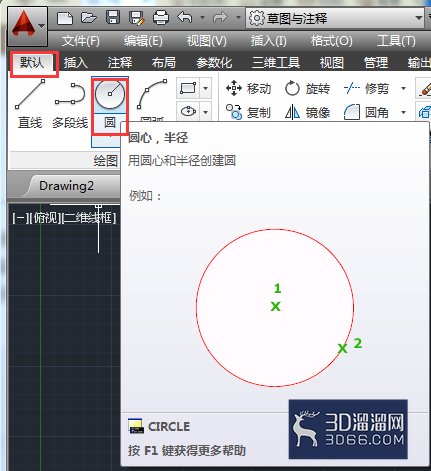Open the 插入(I) menu
This screenshot has width=431, height=471.
(x=268, y=41)
